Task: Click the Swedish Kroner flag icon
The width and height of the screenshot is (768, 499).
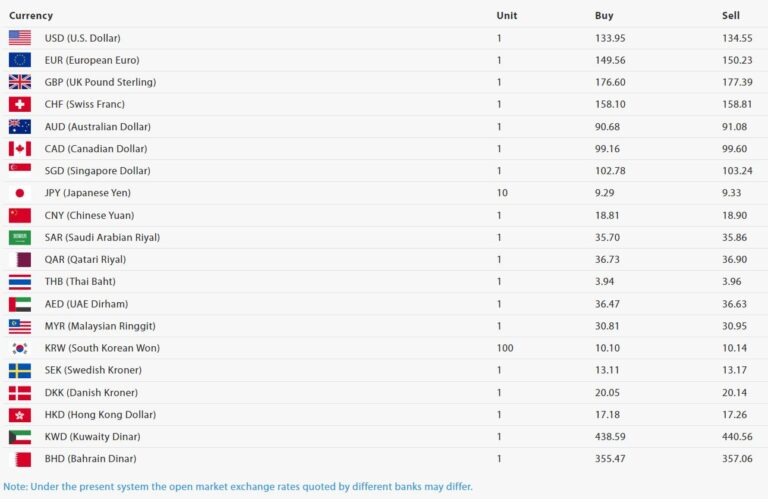Action: click(20, 370)
